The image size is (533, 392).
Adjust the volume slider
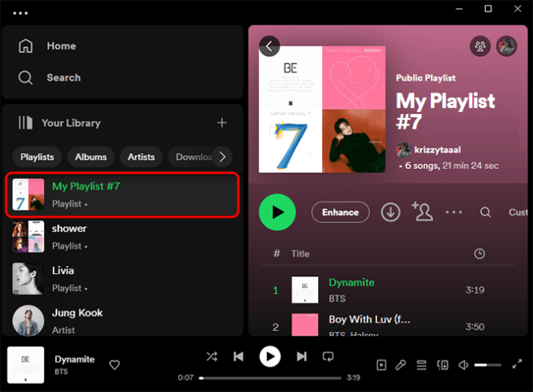tap(487, 365)
